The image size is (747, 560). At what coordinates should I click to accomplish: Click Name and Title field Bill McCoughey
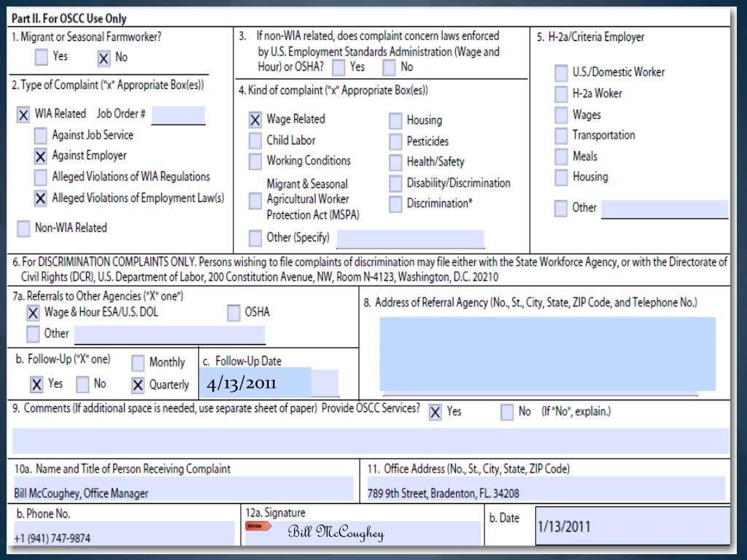183,489
